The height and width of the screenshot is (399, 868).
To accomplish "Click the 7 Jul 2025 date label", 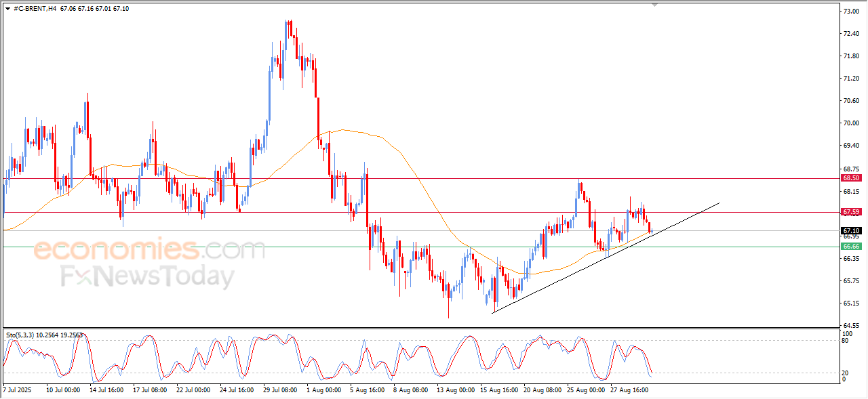I will pyautogui.click(x=18, y=390).
